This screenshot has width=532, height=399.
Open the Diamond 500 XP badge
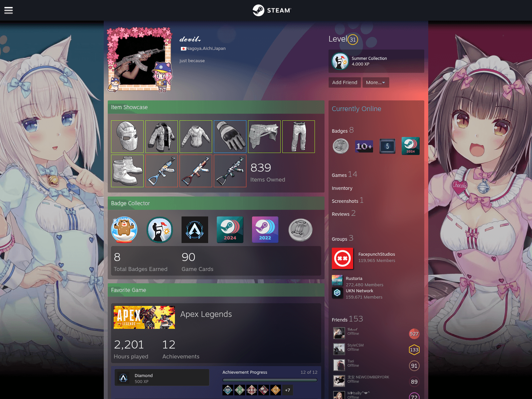click(x=162, y=377)
